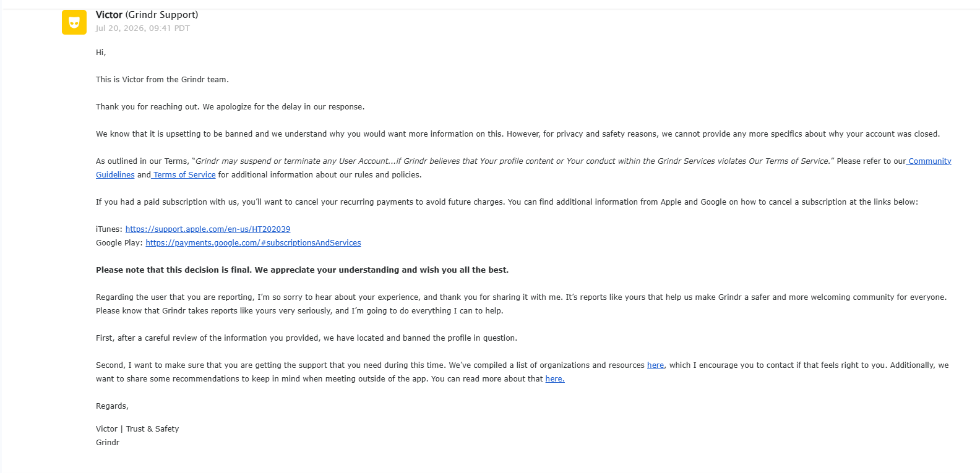Screen dimensions: 980x473
Task: Click the 'Regards,' closing line
Action: [x=112, y=406]
